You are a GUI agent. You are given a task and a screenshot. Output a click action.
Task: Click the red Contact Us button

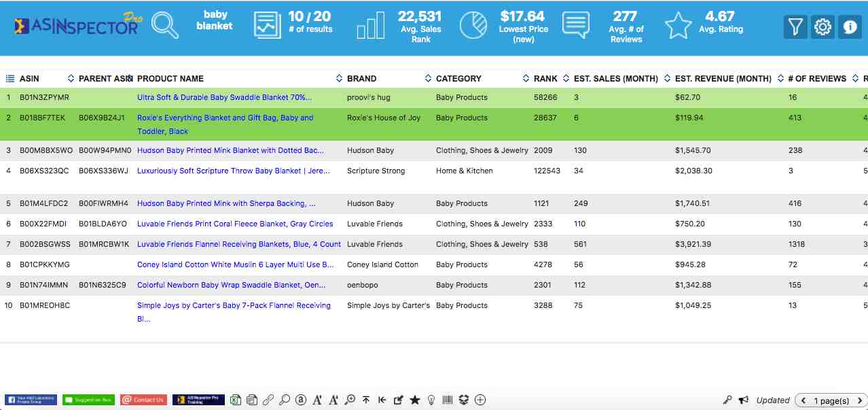[143, 400]
